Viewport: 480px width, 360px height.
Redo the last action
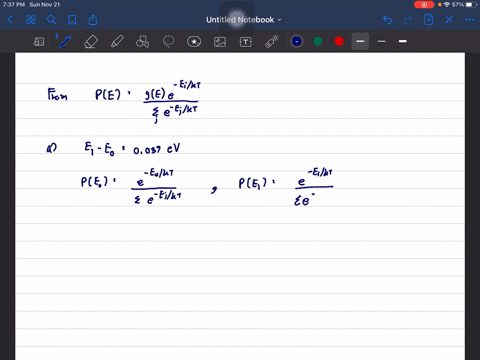click(408, 20)
